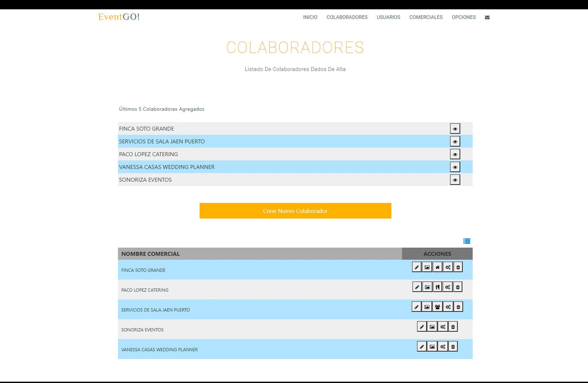The height and width of the screenshot is (383, 588).
Task: Edit PACO LOPEZ CATERING with pencil icon
Action: [x=417, y=287]
